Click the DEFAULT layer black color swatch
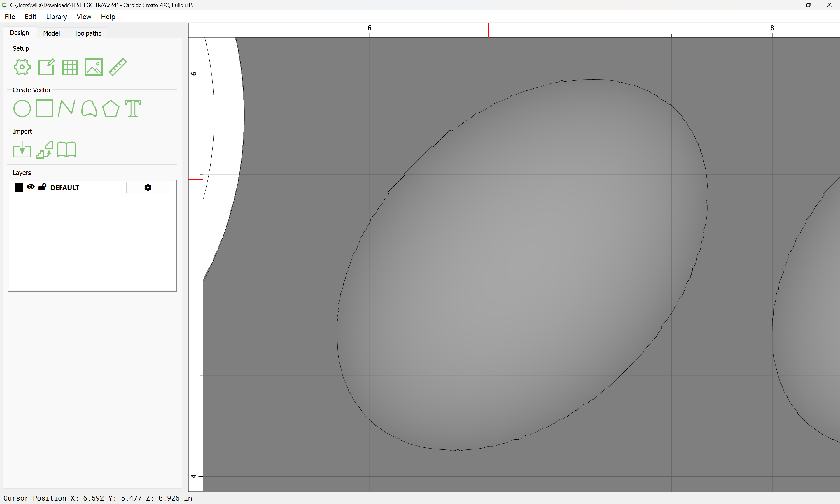This screenshot has width=840, height=504. click(x=19, y=188)
